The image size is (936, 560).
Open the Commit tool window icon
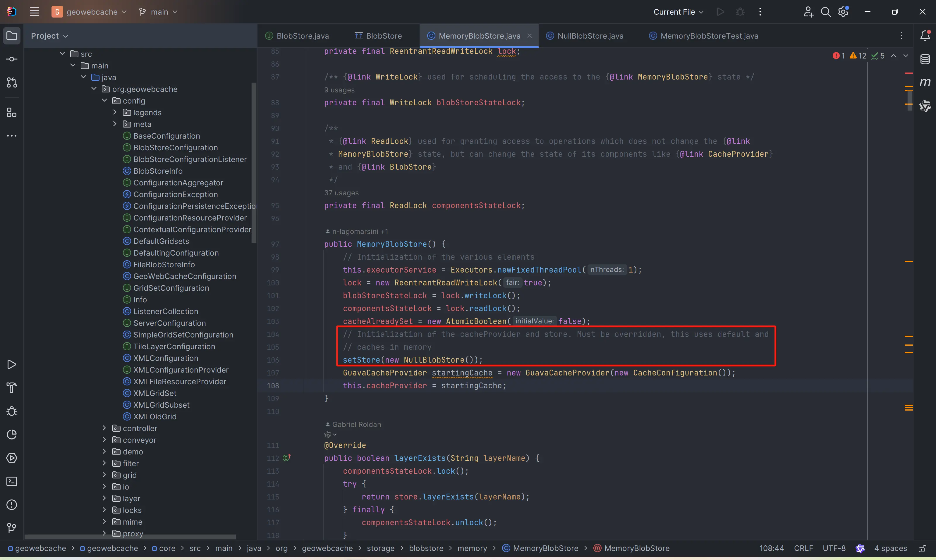tap(12, 59)
